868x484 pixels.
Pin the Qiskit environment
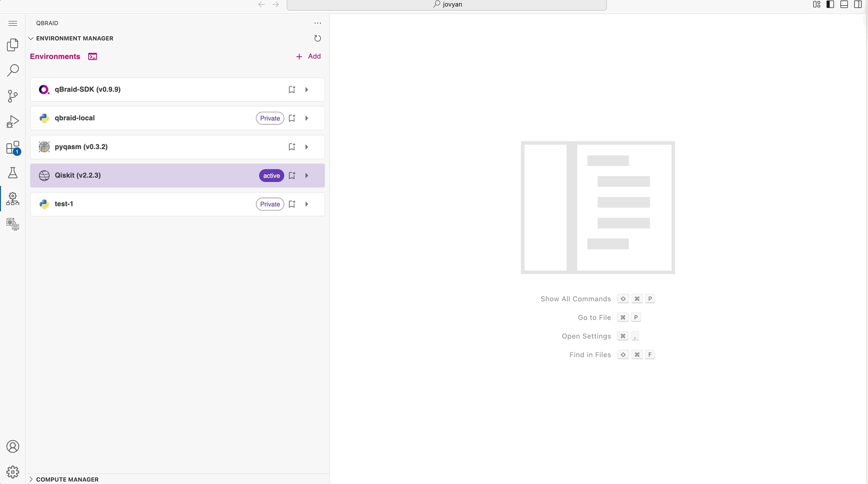(292, 176)
